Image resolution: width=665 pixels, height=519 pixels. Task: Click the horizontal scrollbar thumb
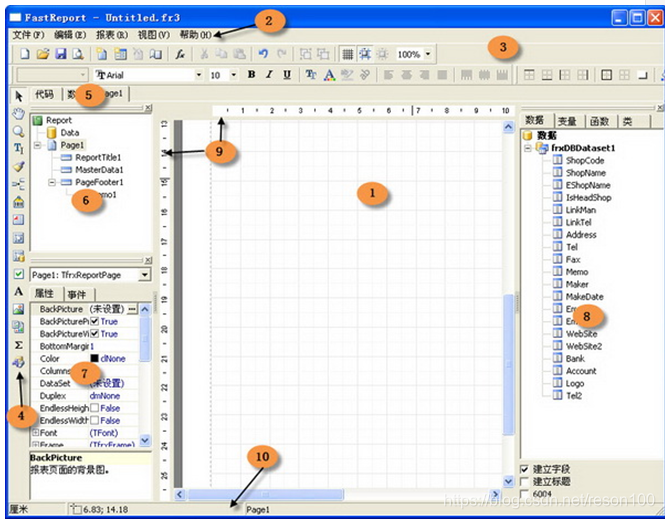pos(265,494)
